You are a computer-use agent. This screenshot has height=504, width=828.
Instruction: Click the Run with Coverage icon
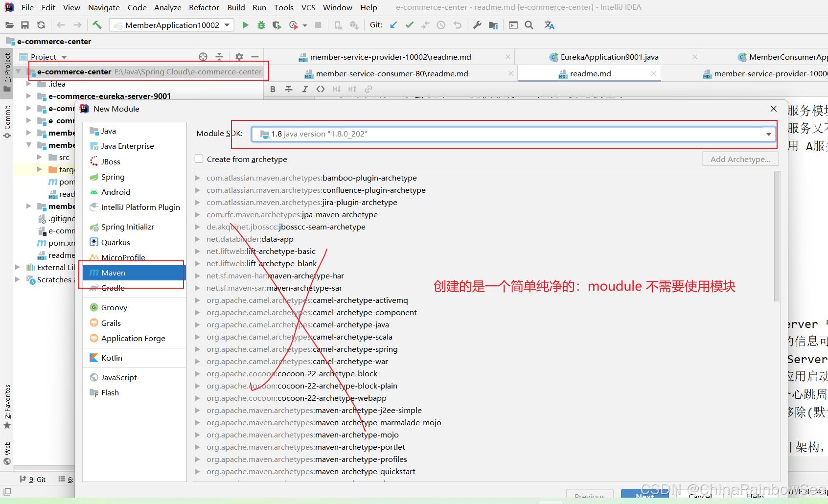(x=277, y=25)
